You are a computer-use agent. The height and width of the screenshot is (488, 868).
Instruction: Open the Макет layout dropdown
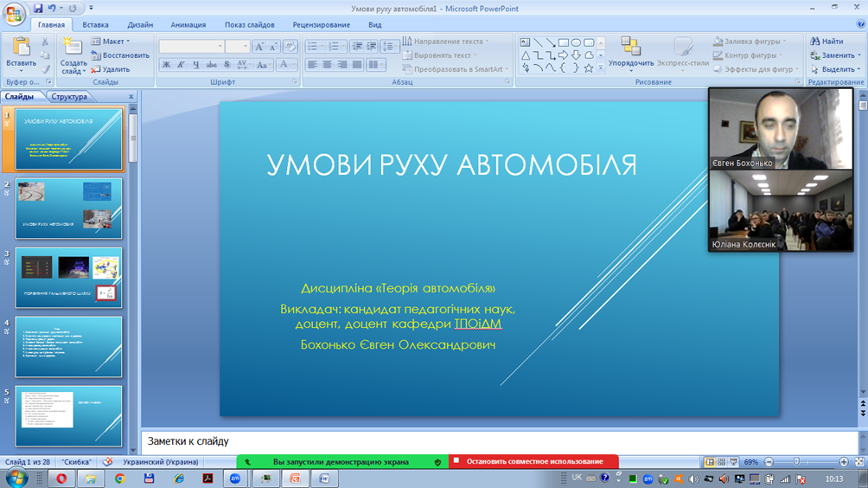(x=115, y=41)
